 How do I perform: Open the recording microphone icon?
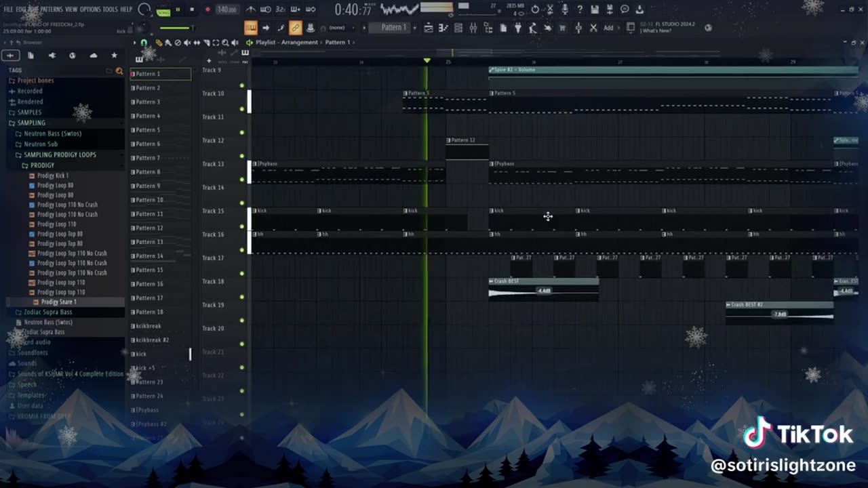click(x=564, y=9)
